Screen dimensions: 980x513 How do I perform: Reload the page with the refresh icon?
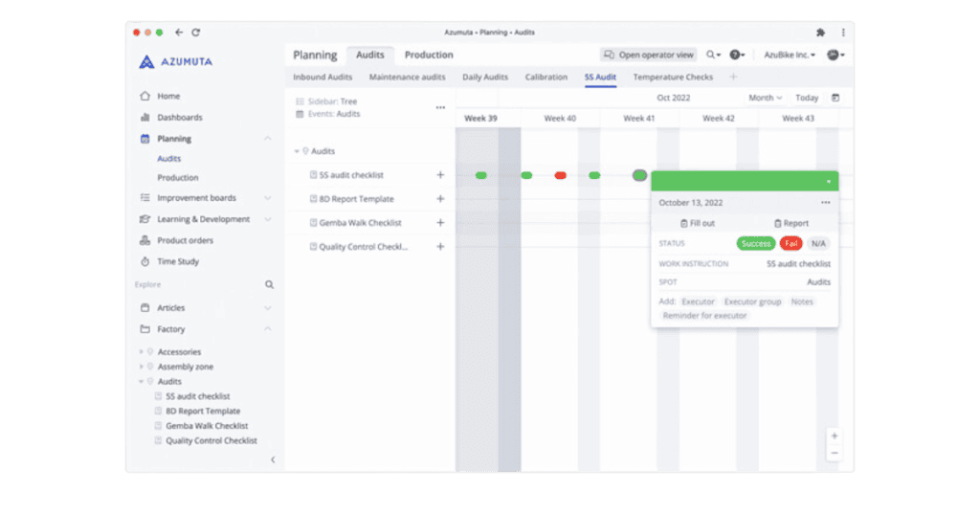pos(195,33)
